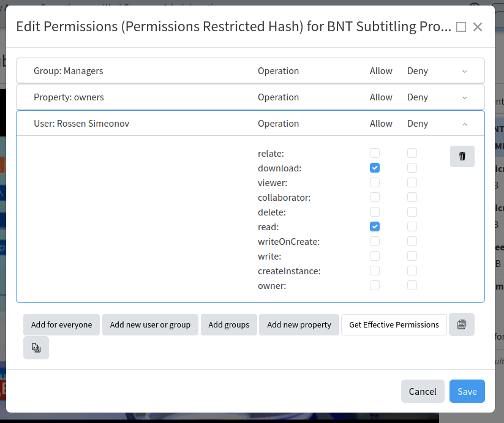Uncheck Allow for read operation

point(375,226)
